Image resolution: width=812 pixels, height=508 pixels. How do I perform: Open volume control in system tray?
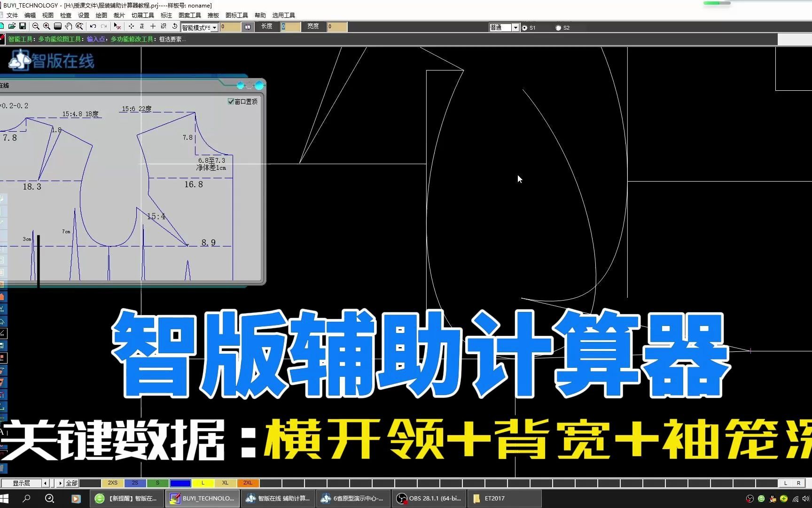point(805,499)
